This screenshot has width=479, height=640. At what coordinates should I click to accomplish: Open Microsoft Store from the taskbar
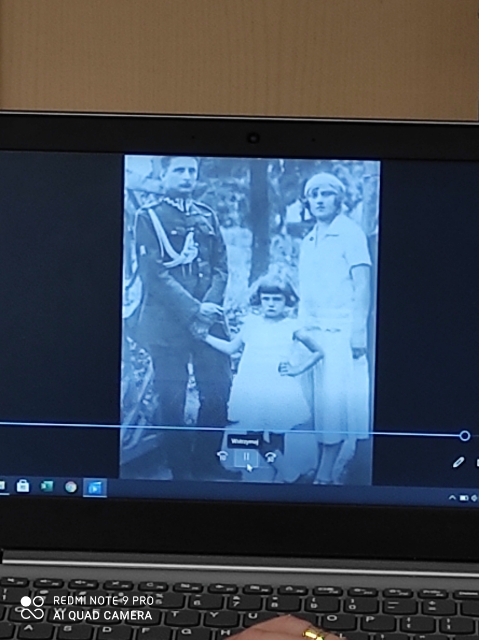tap(23, 486)
